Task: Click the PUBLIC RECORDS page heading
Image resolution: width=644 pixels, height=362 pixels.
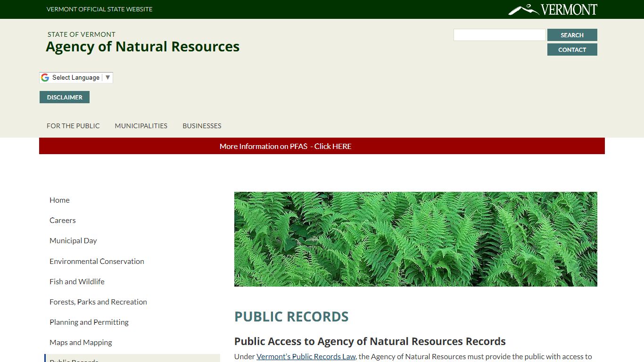Action: click(291, 317)
